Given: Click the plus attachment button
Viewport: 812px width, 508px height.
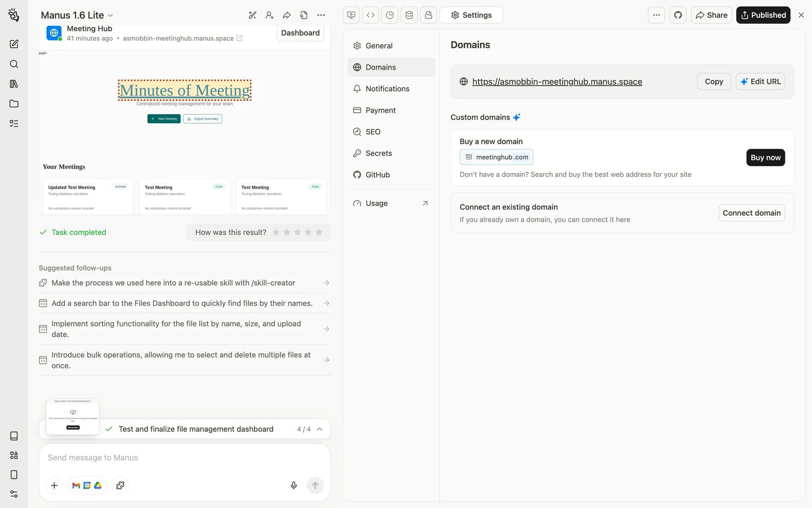Looking at the screenshot, I should coord(54,485).
